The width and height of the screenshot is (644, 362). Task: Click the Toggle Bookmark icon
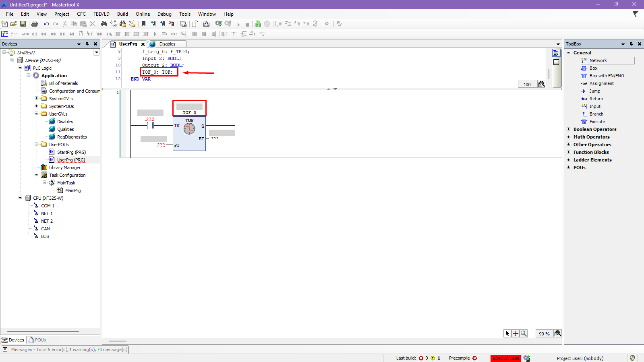click(144, 24)
